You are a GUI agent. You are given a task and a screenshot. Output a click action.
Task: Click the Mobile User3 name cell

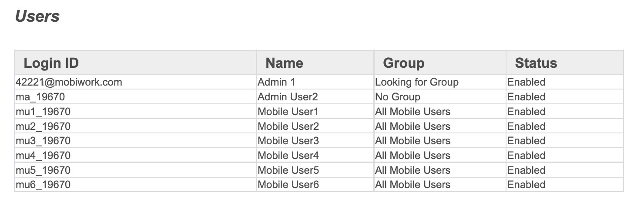[288, 141]
